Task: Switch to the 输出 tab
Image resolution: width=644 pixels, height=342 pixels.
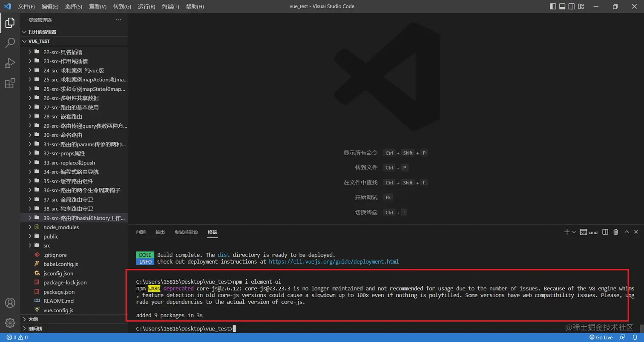Action: [x=160, y=232]
